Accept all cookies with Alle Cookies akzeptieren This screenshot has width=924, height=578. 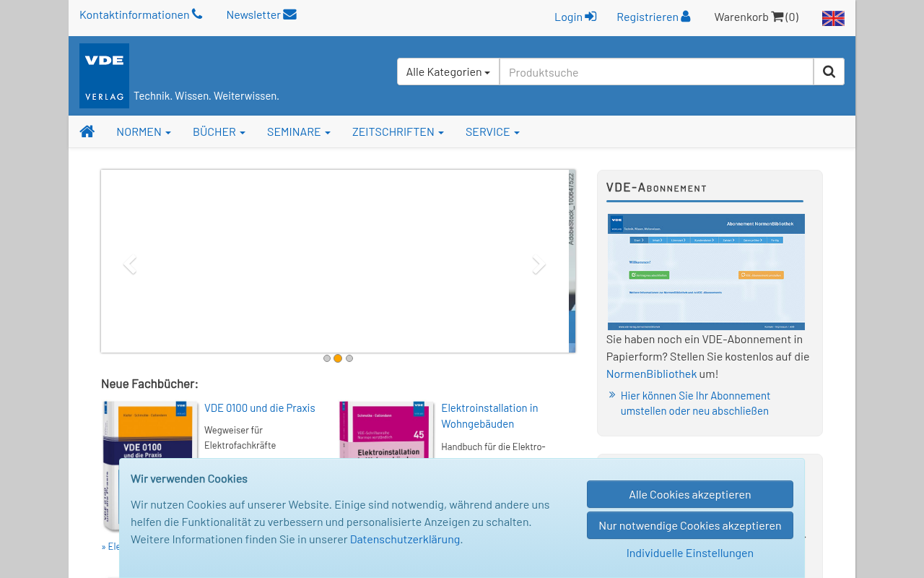tap(690, 494)
